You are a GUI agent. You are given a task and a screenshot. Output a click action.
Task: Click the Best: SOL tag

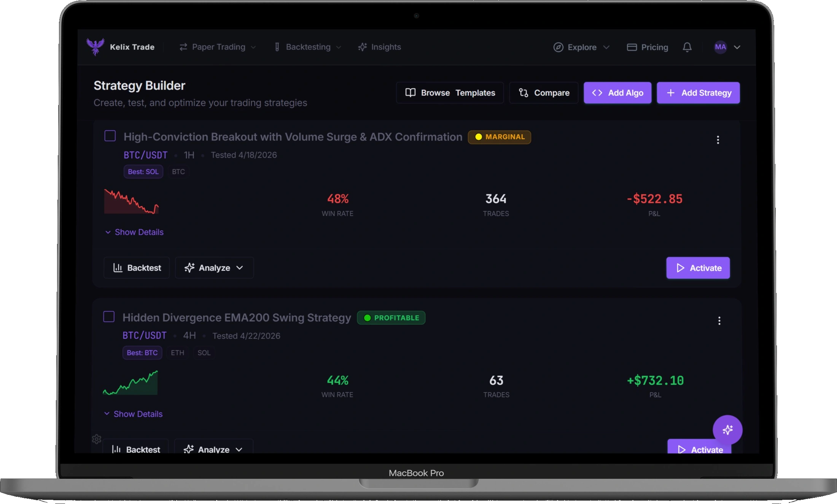143,172
